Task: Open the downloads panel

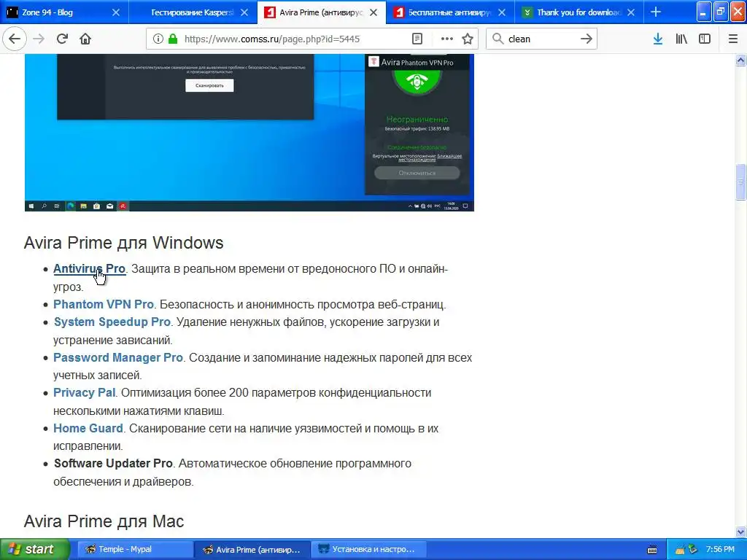Action: click(x=658, y=39)
